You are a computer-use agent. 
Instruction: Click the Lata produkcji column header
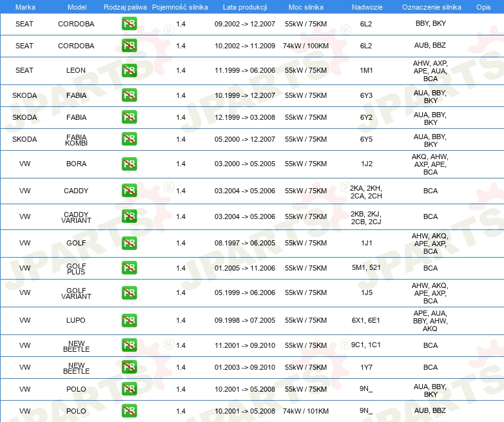click(245, 7)
